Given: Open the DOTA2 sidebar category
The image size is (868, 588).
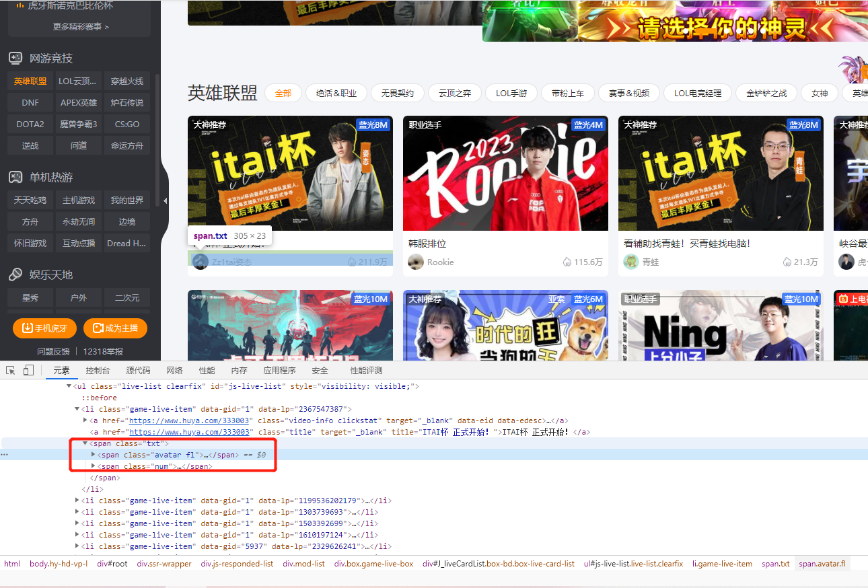Looking at the screenshot, I should tap(30, 124).
